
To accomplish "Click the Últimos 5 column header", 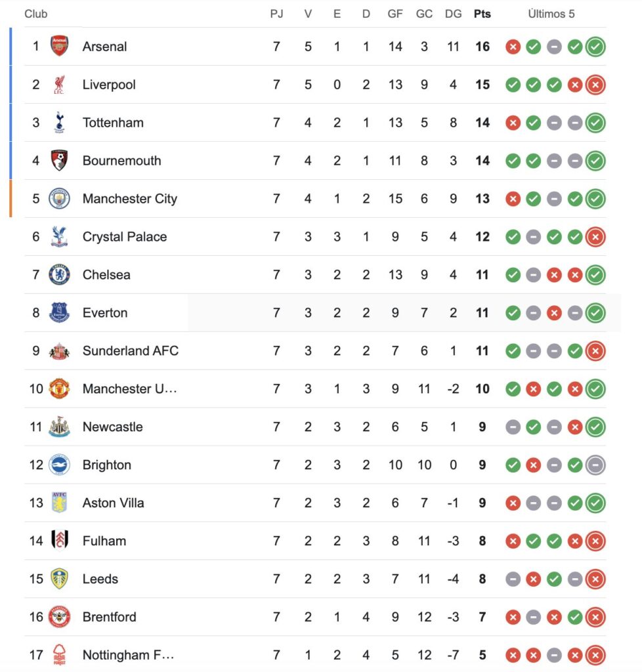I will [x=551, y=14].
